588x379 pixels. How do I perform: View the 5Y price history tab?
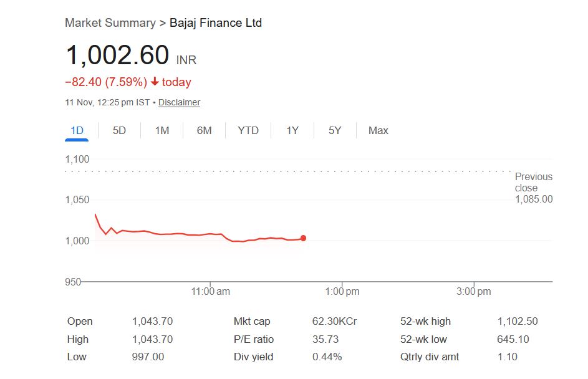pos(335,130)
